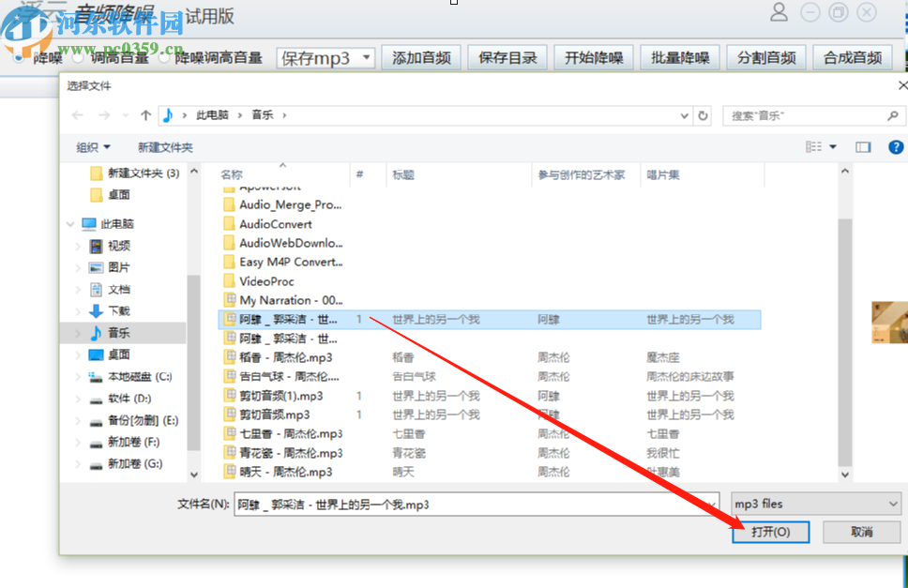Go back with the dialog back arrow

point(78,115)
